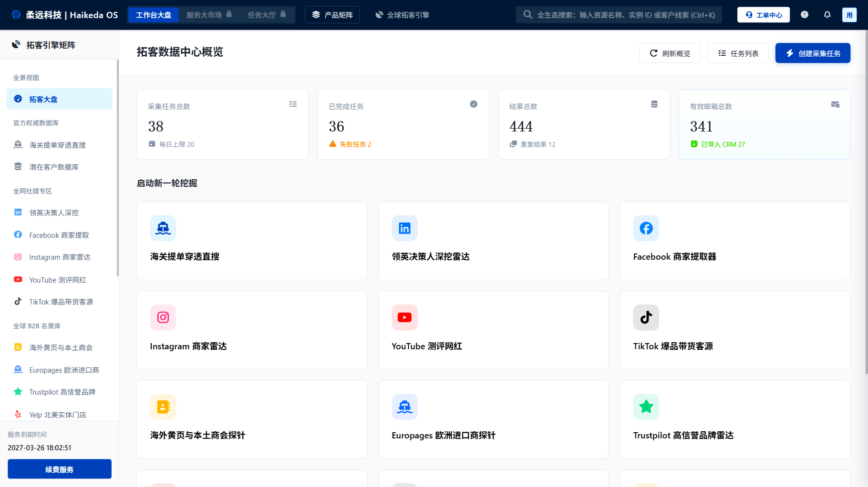Click the TikTok icon in sidebar
This screenshot has width=868, height=487.
pyautogui.click(x=18, y=301)
